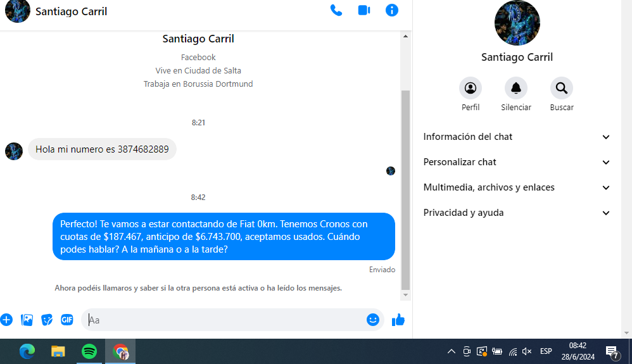Open the plus menu for more actions
Screen dimensions: 632x364
pos(6,320)
